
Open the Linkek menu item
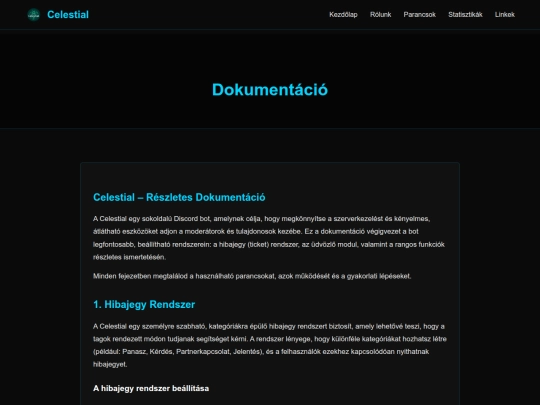pyautogui.click(x=505, y=14)
